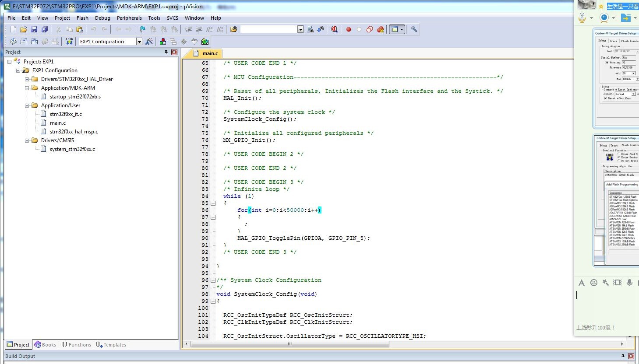The width and height of the screenshot is (639, 364).
Task: Open Options for Target (magic wand) icon
Action: tap(149, 41)
